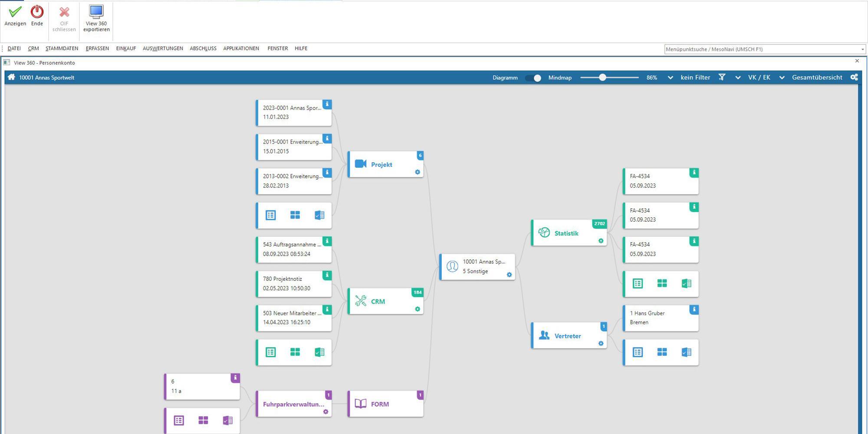Image resolution: width=868 pixels, height=434 pixels.
Task: Click list view icon under Fuhrpark card
Action: 179,421
